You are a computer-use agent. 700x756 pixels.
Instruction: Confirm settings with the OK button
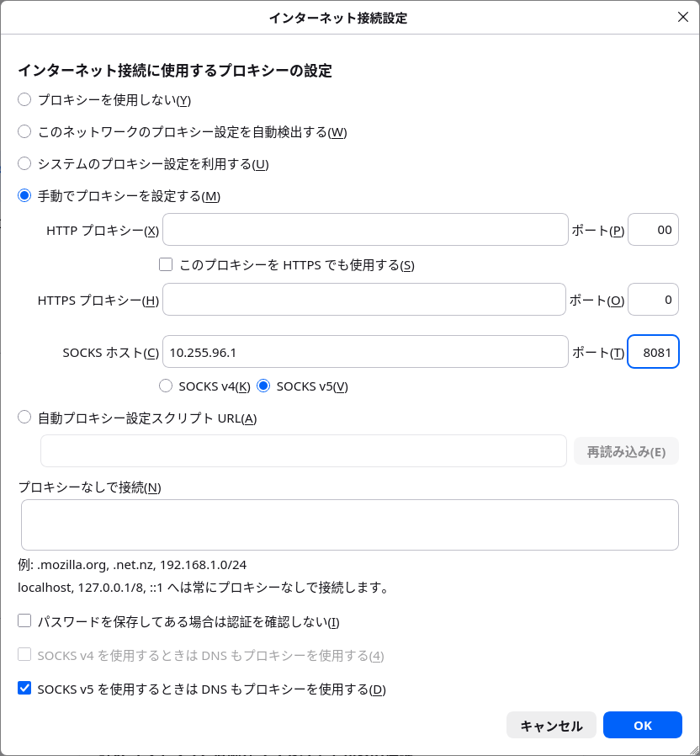(x=642, y=725)
